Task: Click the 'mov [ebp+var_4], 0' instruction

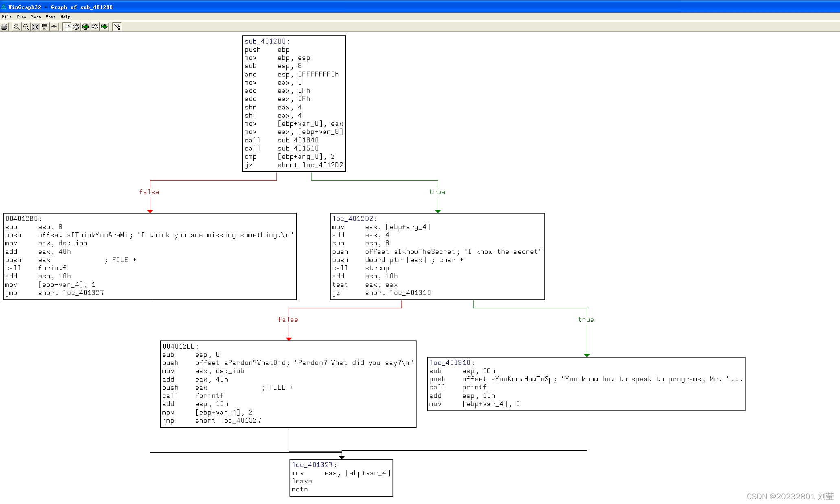Action: tap(474, 404)
